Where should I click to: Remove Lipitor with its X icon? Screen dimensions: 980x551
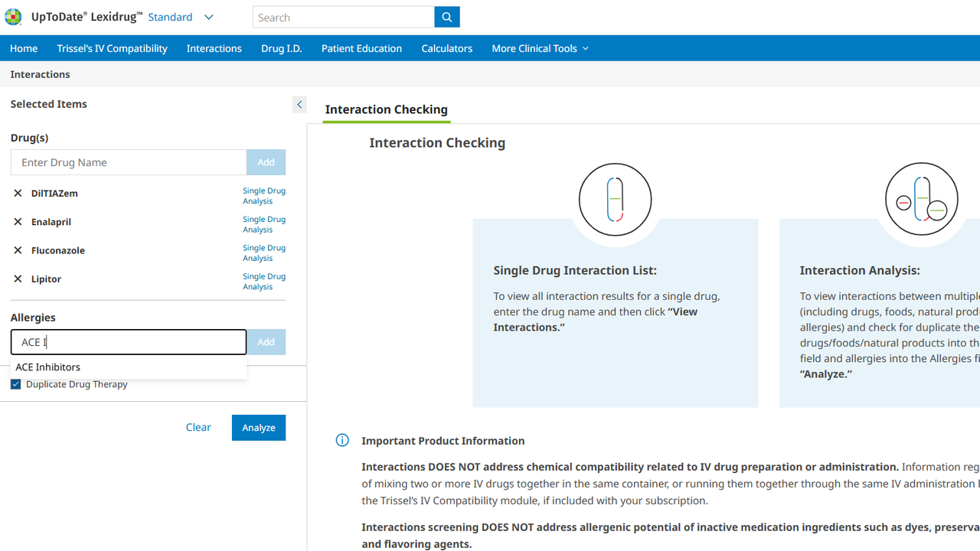pos(18,279)
